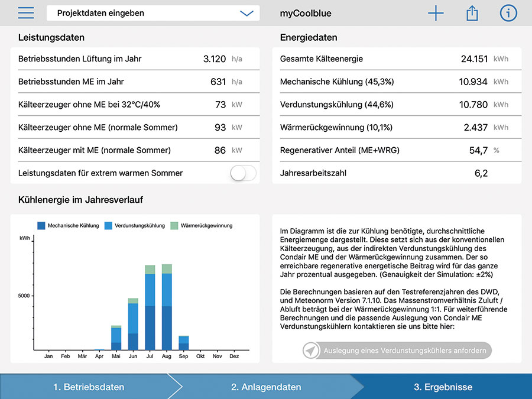Click the 631 h/a value
This screenshot has width=532, height=399.
click(226, 82)
